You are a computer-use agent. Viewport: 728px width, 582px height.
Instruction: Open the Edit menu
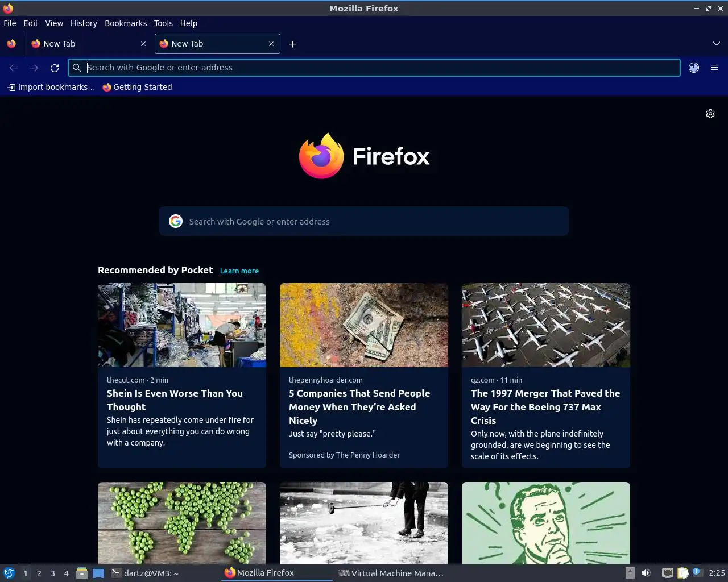point(31,23)
